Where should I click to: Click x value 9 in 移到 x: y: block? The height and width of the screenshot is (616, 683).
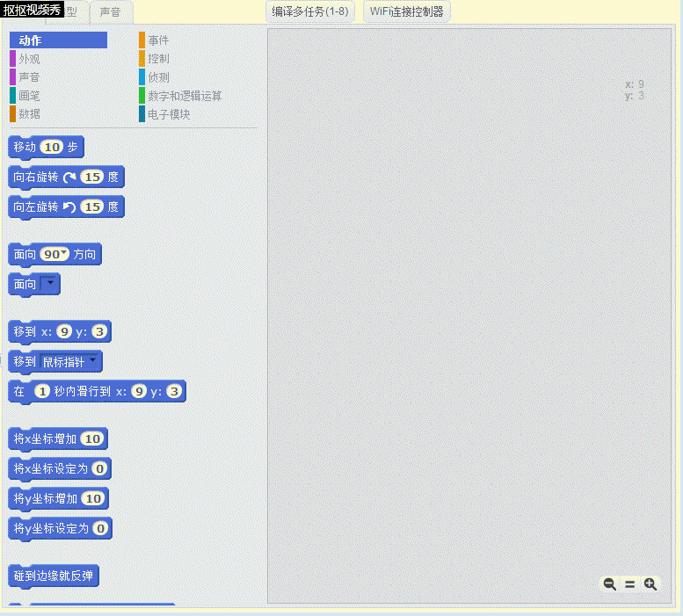click(x=64, y=331)
